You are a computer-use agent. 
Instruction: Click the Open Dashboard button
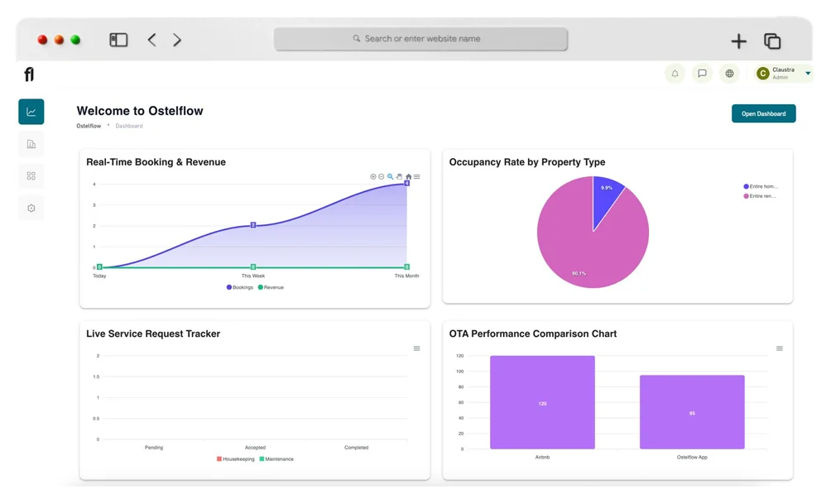coord(763,113)
